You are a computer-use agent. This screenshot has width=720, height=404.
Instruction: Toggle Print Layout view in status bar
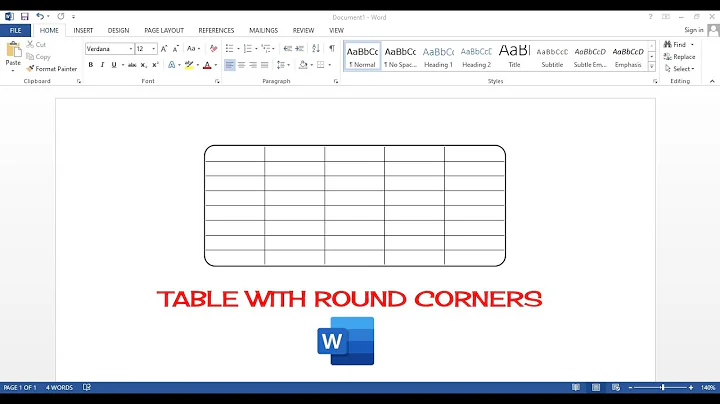[x=596, y=387]
